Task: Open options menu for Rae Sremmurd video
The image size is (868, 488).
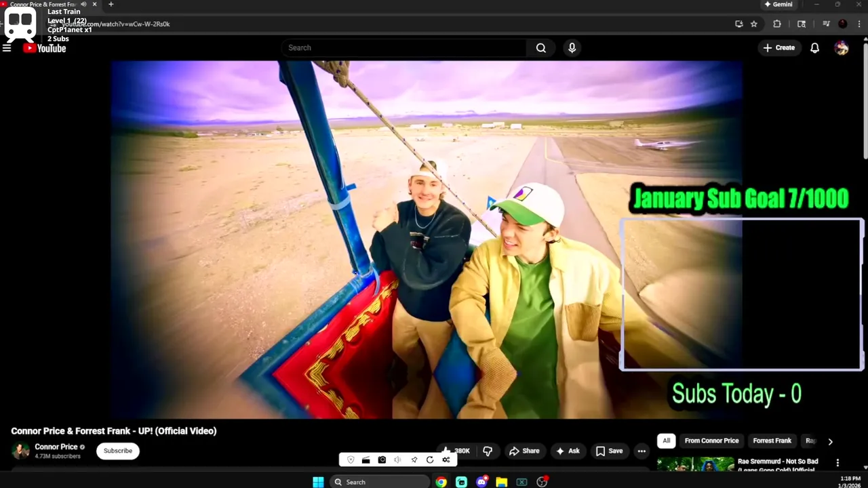Action: 837,463
